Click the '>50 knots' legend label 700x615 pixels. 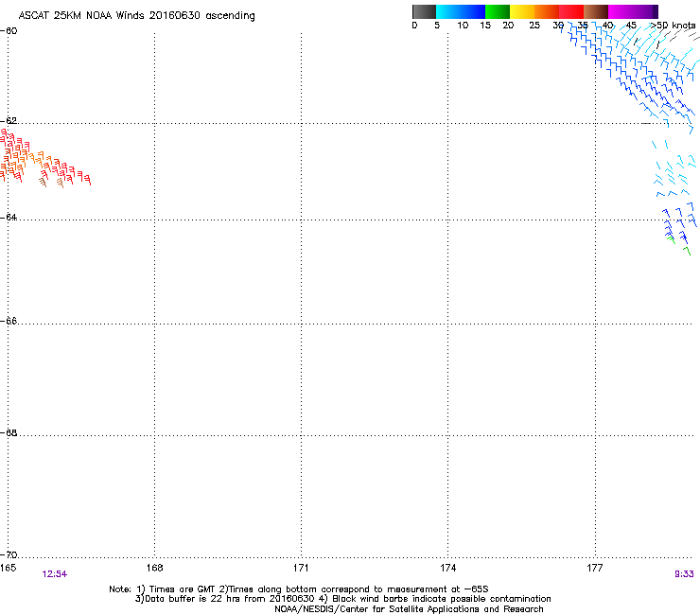(x=673, y=26)
